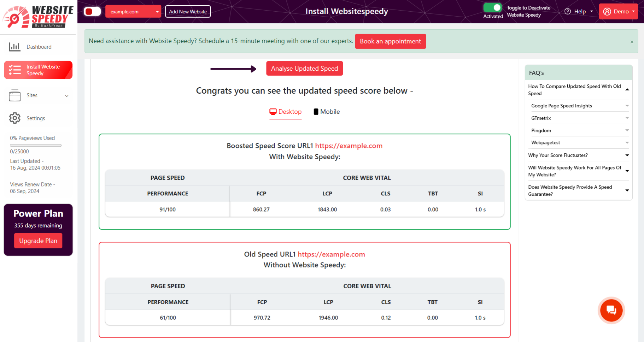The image size is (644, 342).
Task: Click the Help question mark icon
Action: point(568,11)
